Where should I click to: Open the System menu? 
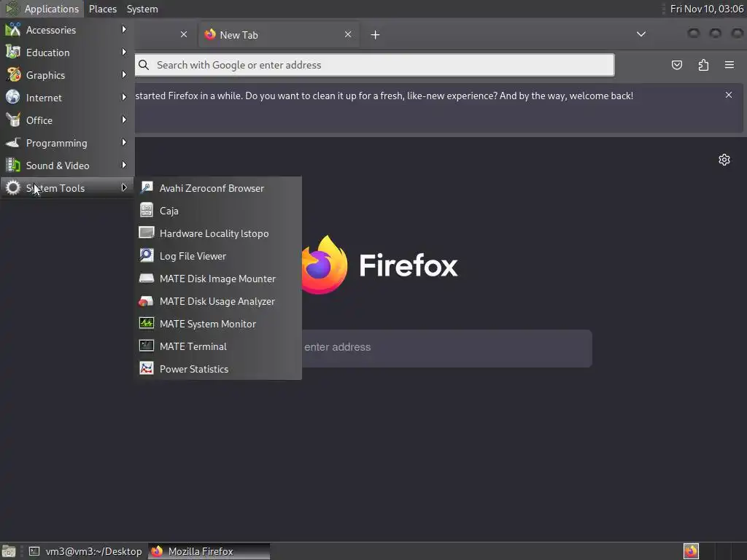point(142,9)
